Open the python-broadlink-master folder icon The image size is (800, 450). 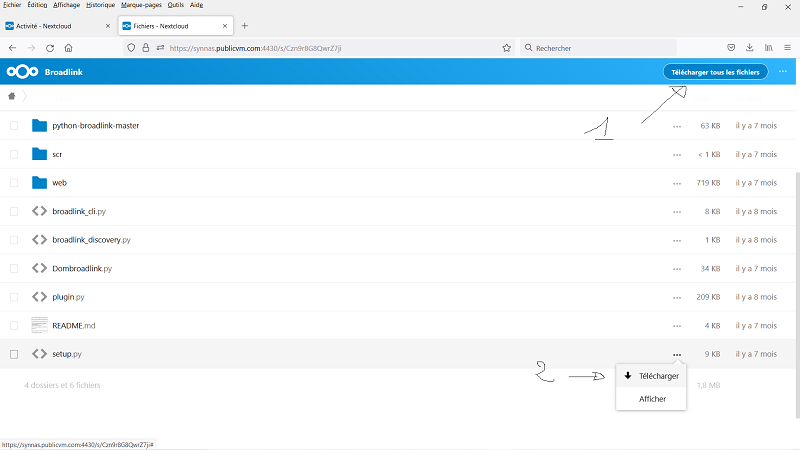tap(39, 126)
